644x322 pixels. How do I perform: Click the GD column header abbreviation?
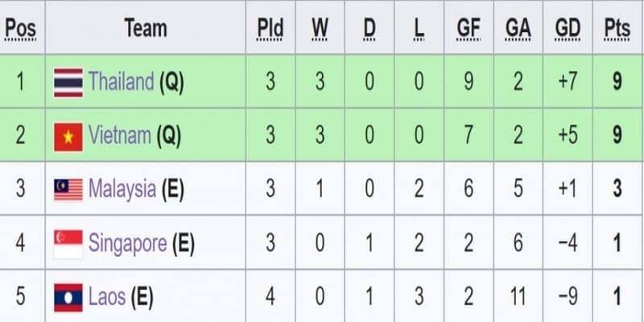(x=568, y=29)
